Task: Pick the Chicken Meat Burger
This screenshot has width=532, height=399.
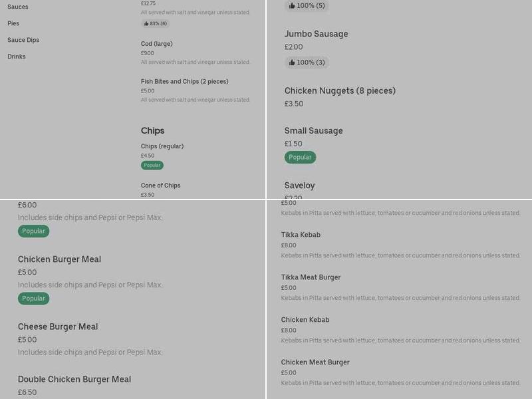Action: click(315, 362)
